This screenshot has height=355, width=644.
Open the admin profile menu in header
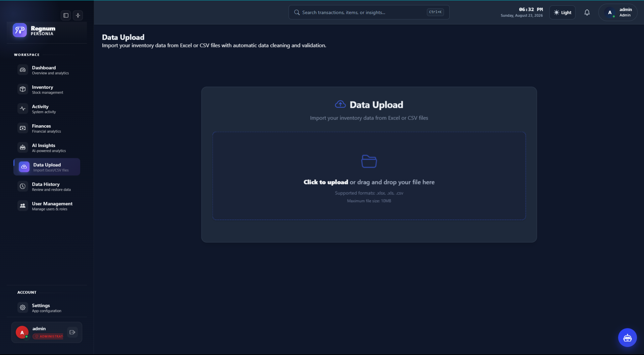click(x=617, y=13)
